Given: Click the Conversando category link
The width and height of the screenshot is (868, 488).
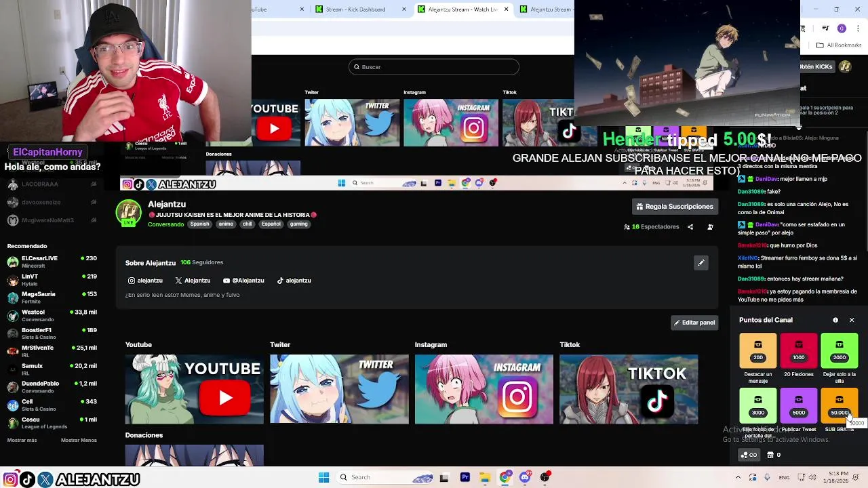Looking at the screenshot, I should pyautogui.click(x=165, y=224).
